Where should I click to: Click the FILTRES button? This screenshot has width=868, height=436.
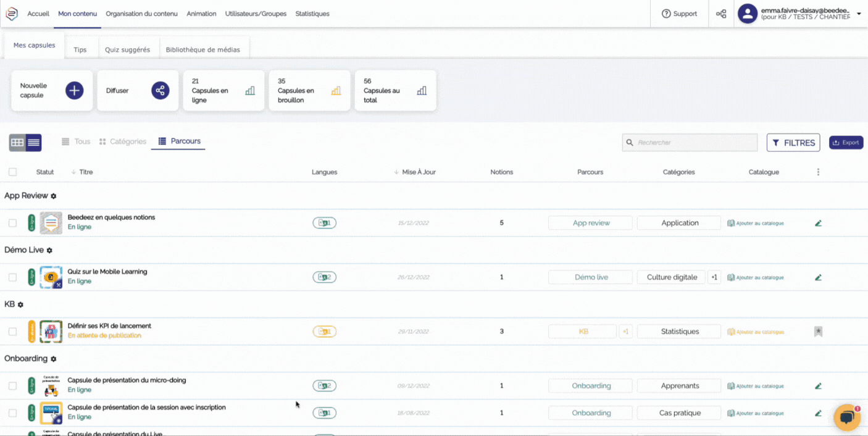pyautogui.click(x=793, y=143)
